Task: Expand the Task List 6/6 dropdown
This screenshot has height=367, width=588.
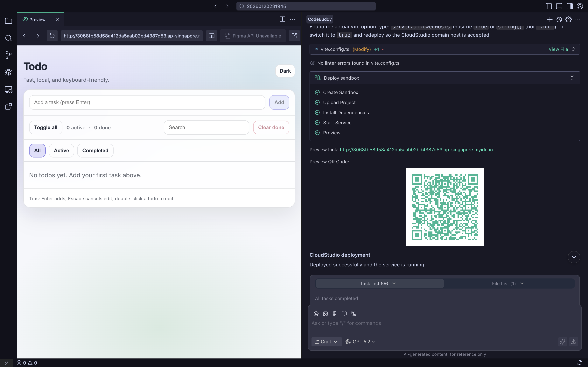Action: [378, 284]
